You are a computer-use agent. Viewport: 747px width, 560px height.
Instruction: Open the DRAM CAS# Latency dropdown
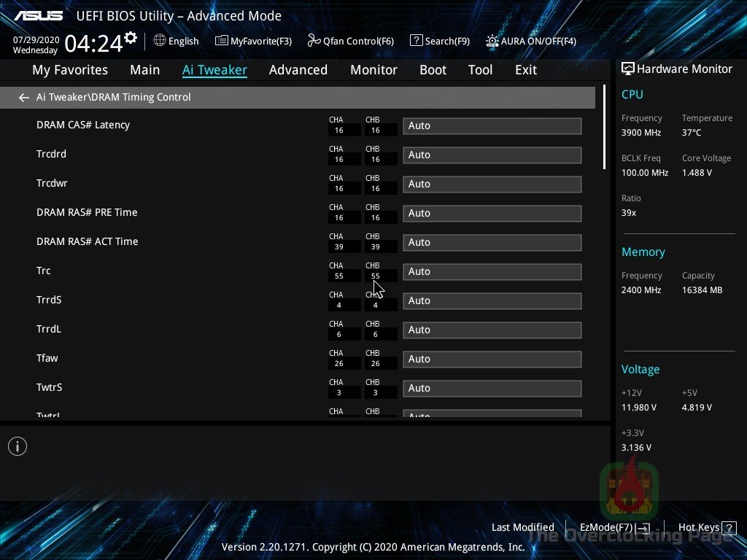[492, 125]
